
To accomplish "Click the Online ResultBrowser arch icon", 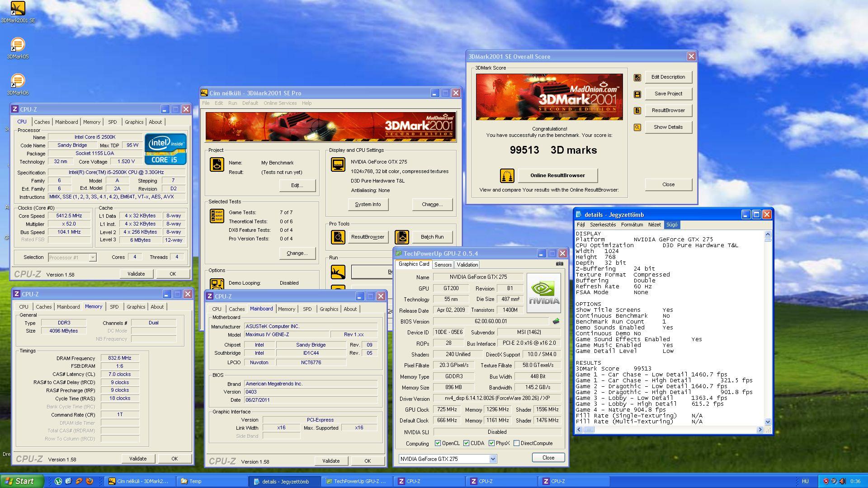I will [x=507, y=175].
